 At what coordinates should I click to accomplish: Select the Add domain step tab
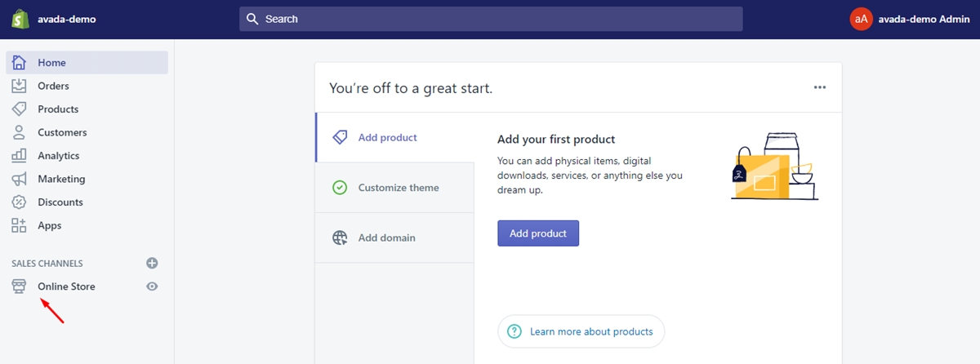pos(394,237)
